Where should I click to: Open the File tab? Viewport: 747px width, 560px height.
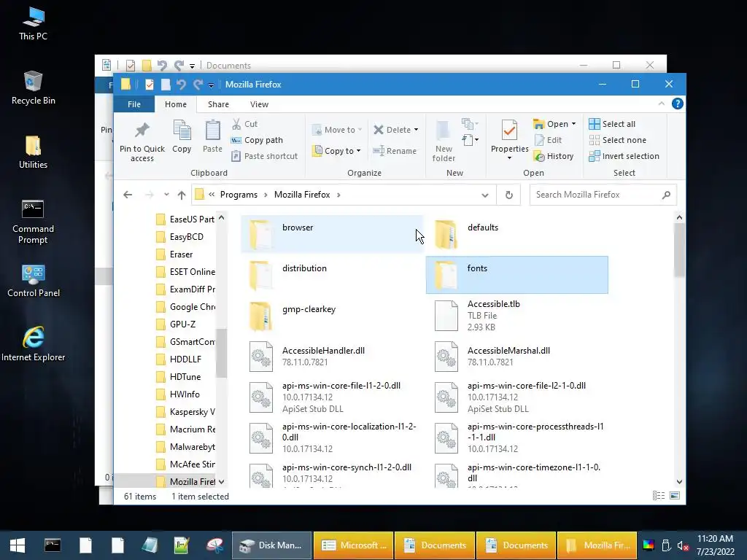click(x=134, y=104)
